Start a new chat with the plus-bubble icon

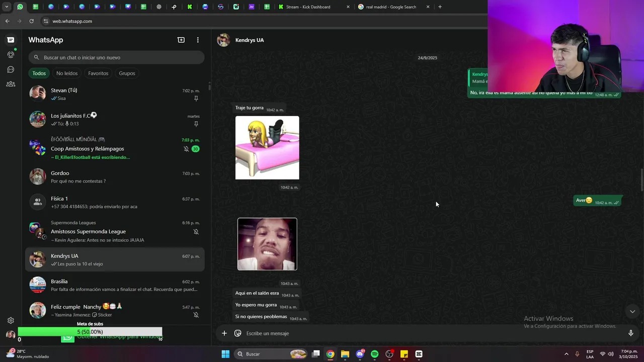181,40
